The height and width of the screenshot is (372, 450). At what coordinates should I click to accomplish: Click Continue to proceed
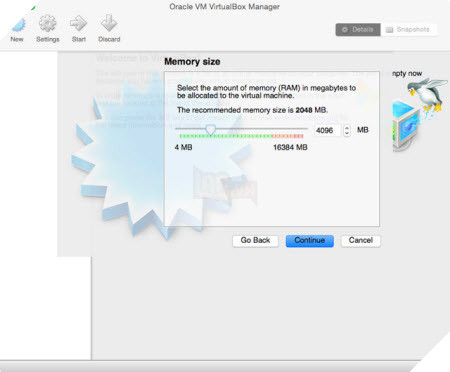[310, 240]
